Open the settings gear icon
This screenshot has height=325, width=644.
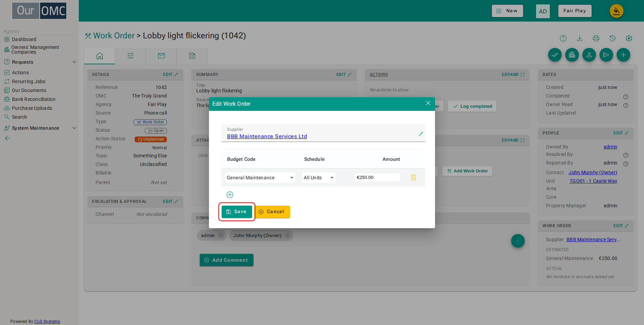click(x=629, y=38)
